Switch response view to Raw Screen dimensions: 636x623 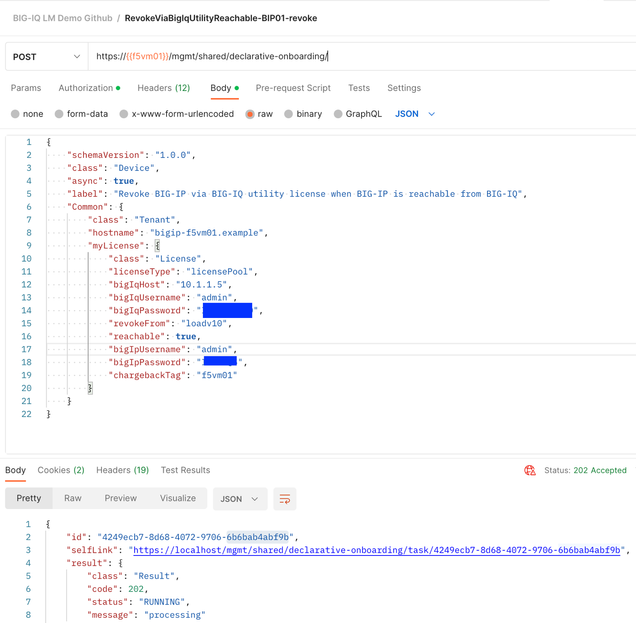(x=73, y=498)
